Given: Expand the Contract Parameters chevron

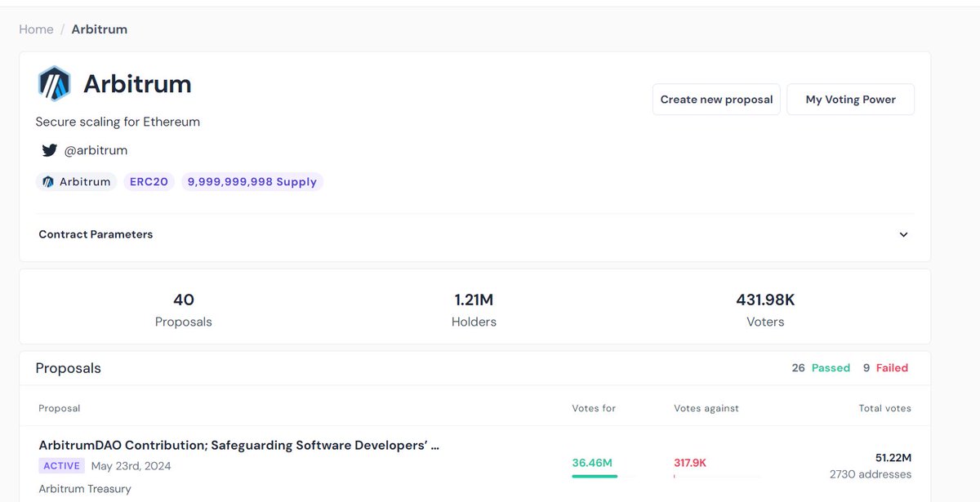Looking at the screenshot, I should click(903, 234).
